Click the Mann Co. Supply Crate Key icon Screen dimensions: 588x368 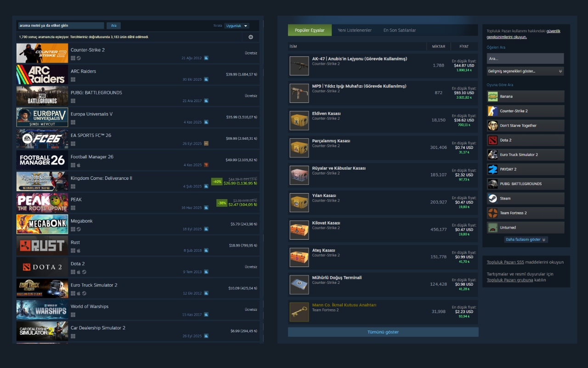pyautogui.click(x=299, y=311)
